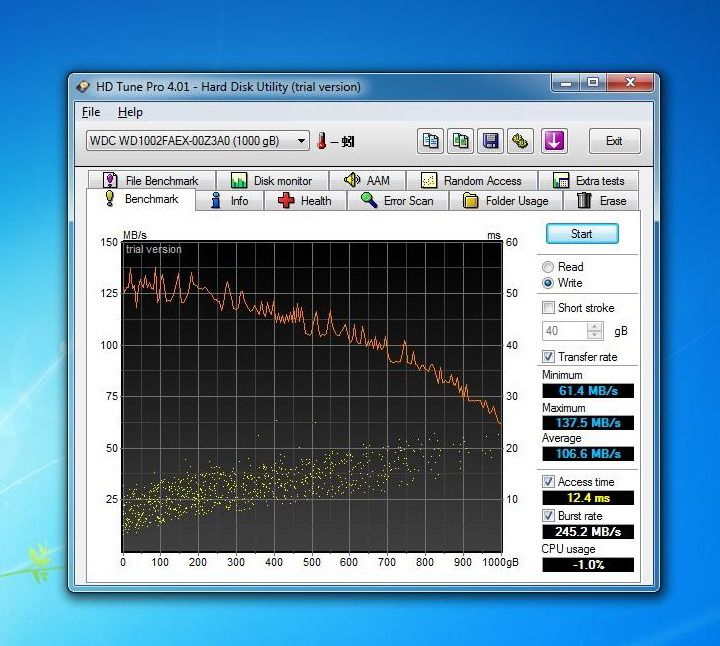
Task: Click the benchmark transfer rate graph
Action: click(x=312, y=397)
